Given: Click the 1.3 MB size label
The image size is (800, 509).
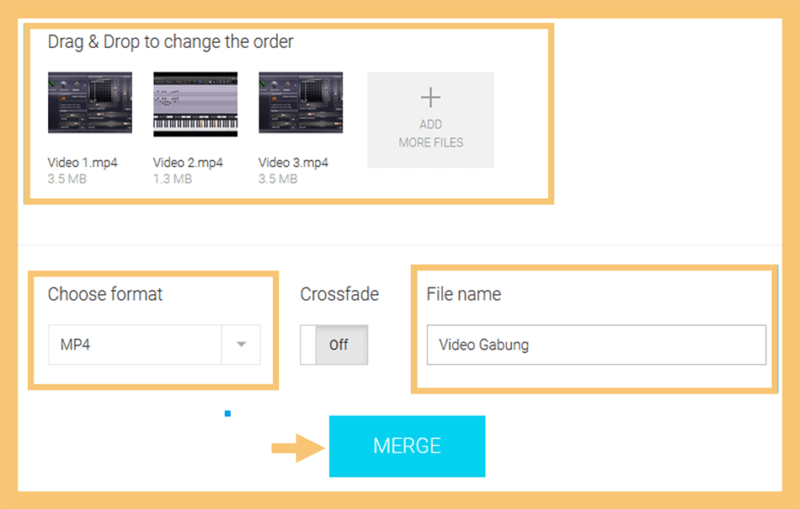Looking at the screenshot, I should tap(172, 179).
